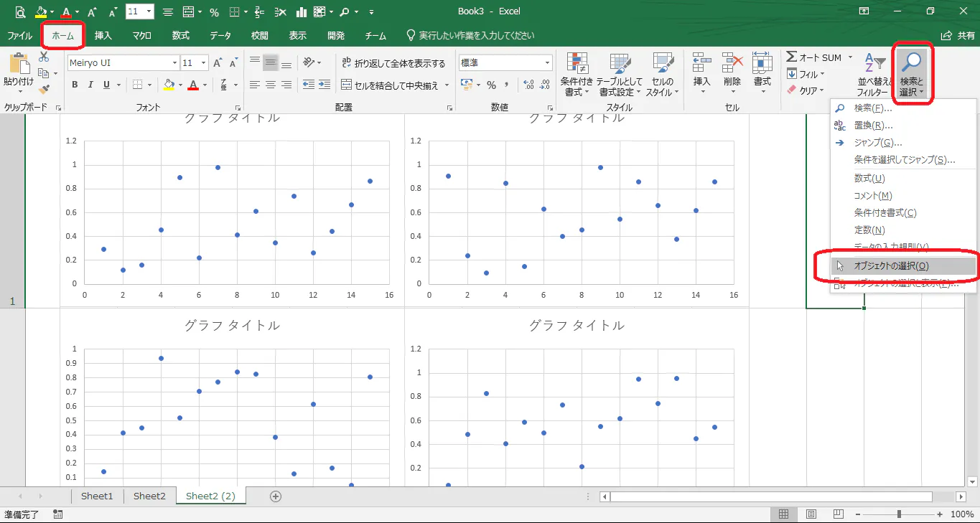Toggle Underline formatting
The height and width of the screenshot is (523, 980).
point(107,85)
